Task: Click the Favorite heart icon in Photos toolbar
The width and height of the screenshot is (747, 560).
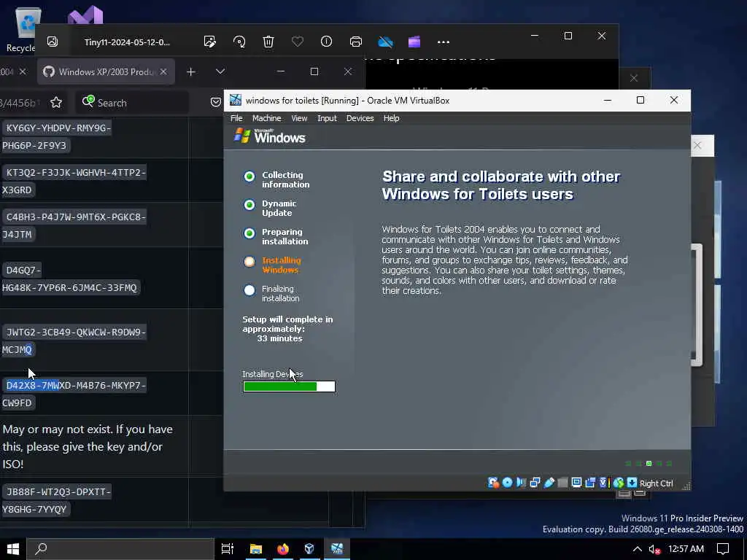Action: (298, 42)
